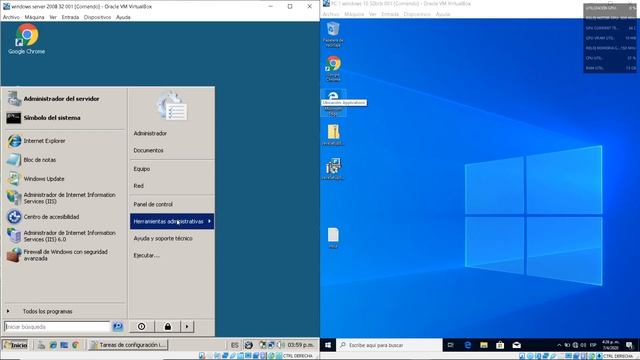
Task: Open Task View on Windows 10 taskbar
Action: (x=451, y=345)
